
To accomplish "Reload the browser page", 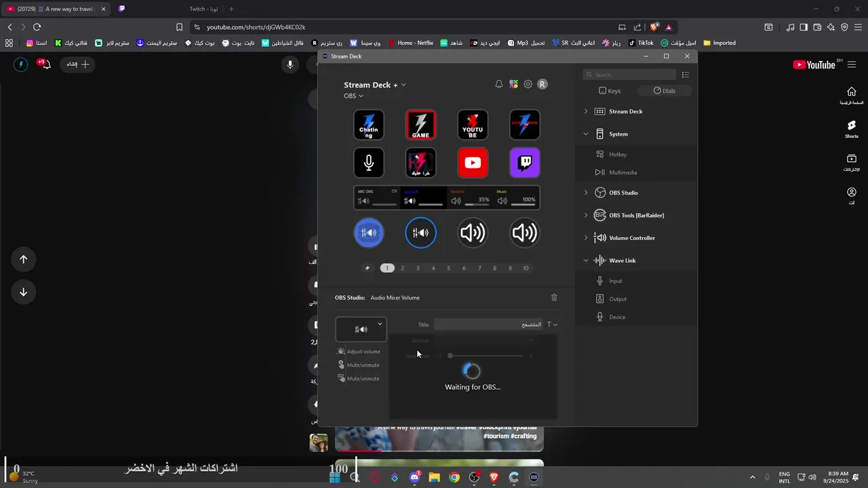I will click(37, 27).
